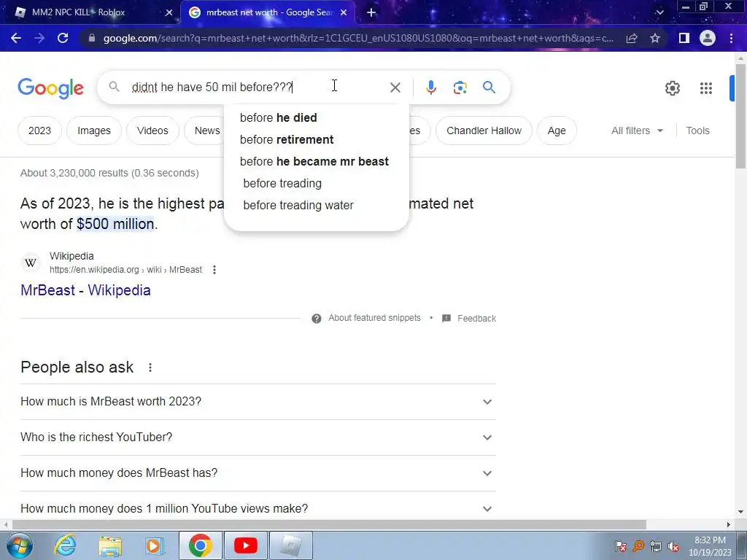Click the lock icon in address bar
Screen dimensions: 747x560
click(92, 38)
